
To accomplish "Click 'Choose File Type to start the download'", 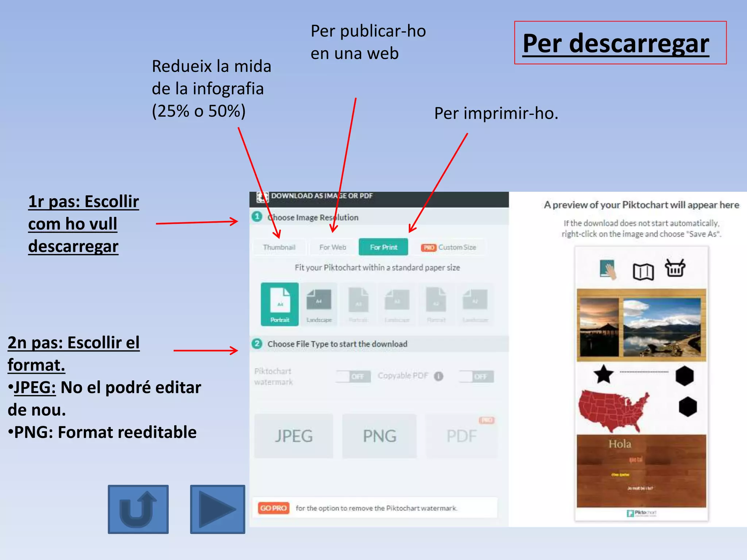I will (x=337, y=344).
